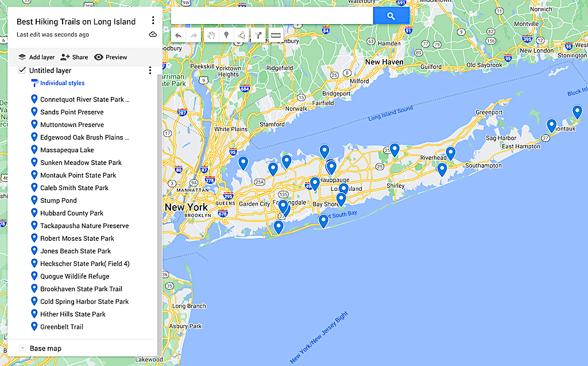Open the Individual styles link
This screenshot has height=366, width=588.
coord(62,83)
